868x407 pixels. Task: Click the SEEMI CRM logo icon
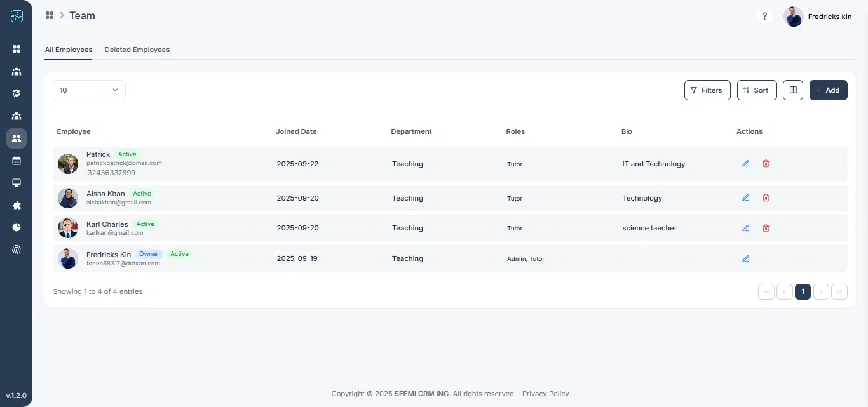tap(17, 17)
